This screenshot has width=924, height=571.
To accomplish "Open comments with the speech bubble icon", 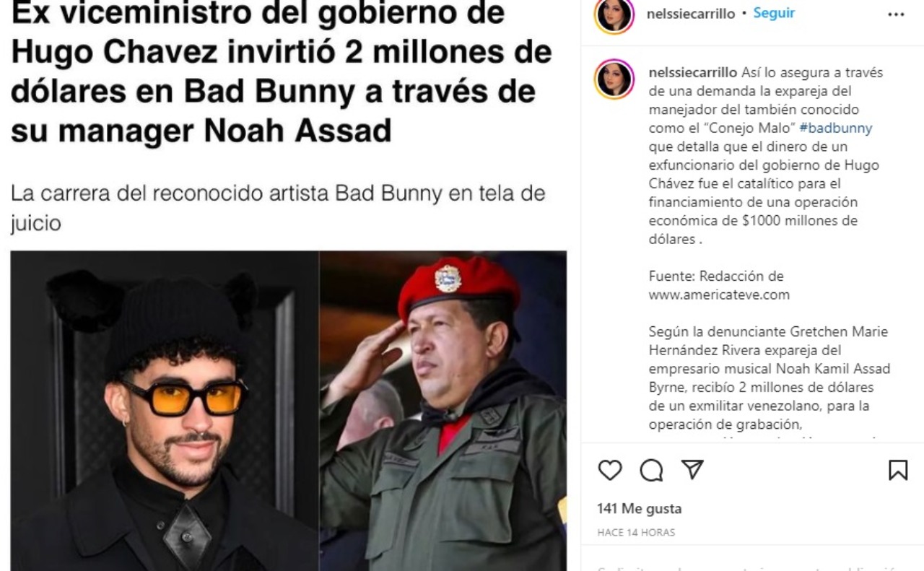I will click(651, 471).
